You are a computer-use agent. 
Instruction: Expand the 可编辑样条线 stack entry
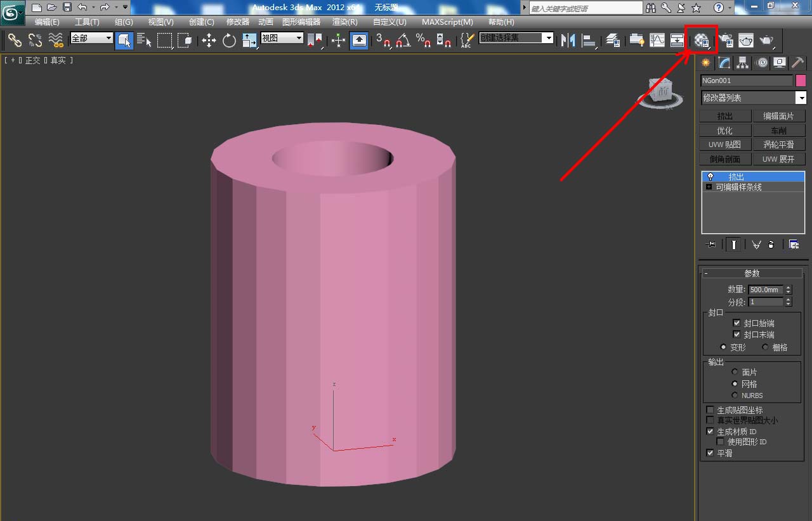coord(709,187)
